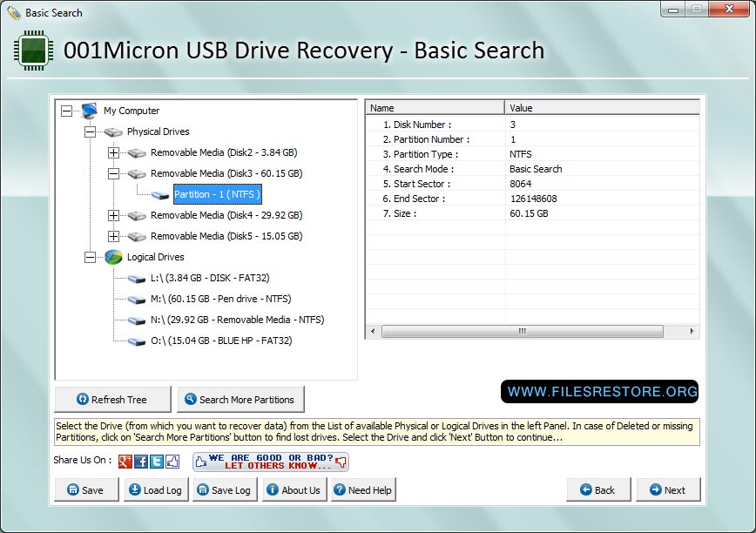The width and height of the screenshot is (756, 533).
Task: Click Next to continue
Action: click(668, 490)
